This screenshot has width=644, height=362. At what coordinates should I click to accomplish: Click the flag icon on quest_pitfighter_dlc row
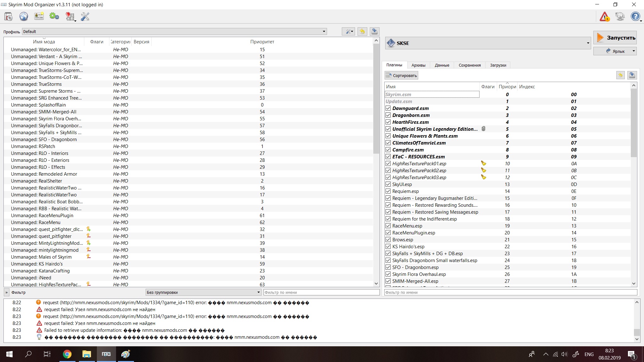coord(89,229)
